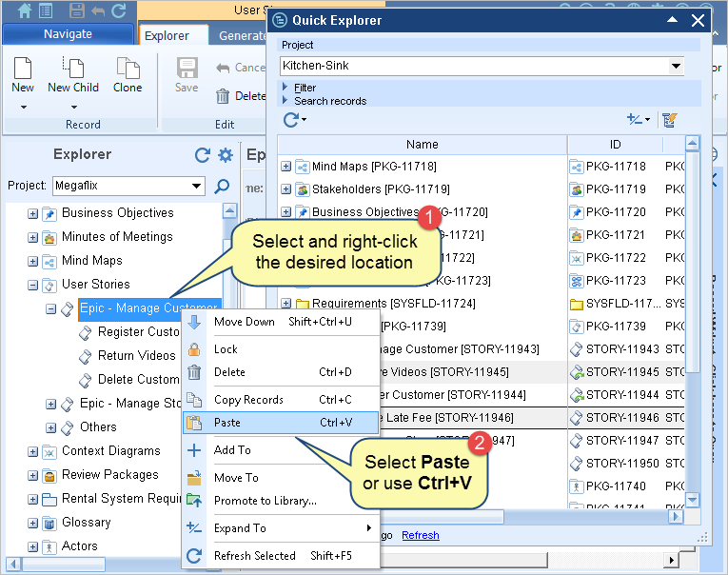Switch to Navigate ribbon tab
This screenshot has height=575, width=728.
pyautogui.click(x=68, y=34)
